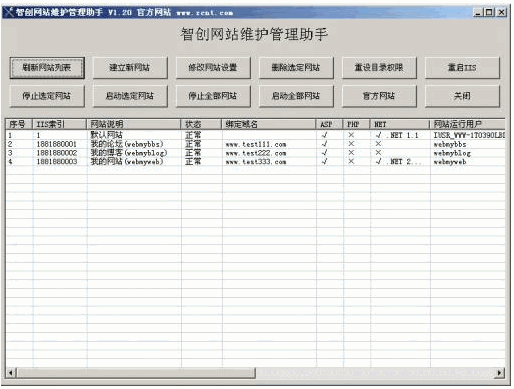The height and width of the screenshot is (389, 514).
Task: Click the horizontal scrollbar thumb
Action: (x=135, y=372)
